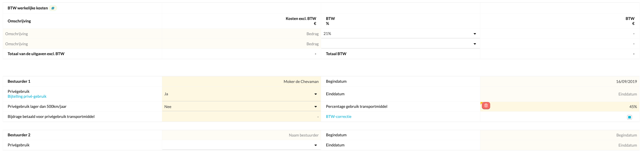
Task: Open the empty BTW percentage dropdown
Action: 400,44
